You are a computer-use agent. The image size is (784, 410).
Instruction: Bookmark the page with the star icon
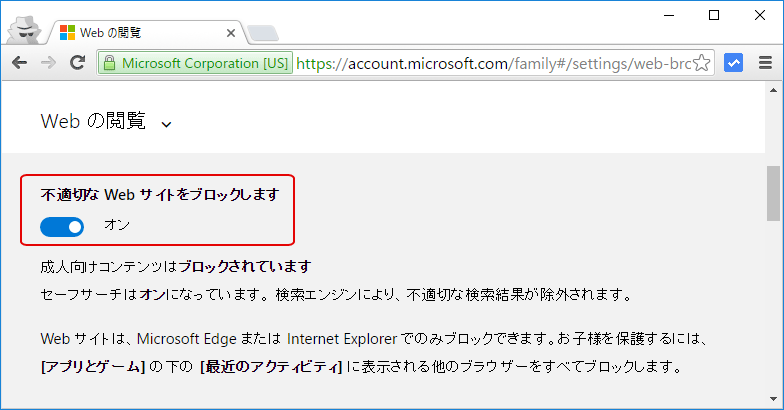(x=702, y=63)
